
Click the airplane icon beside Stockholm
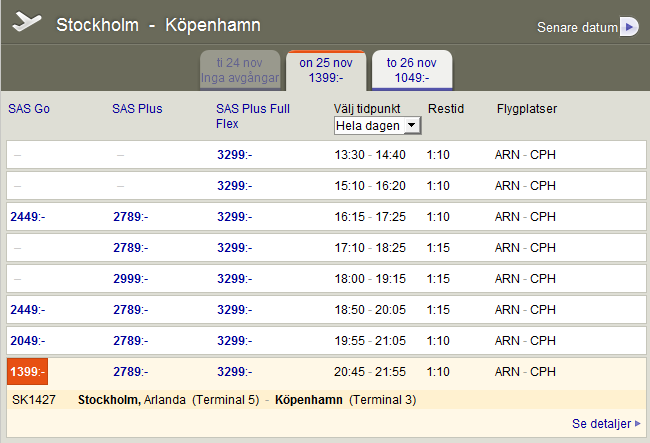[x=28, y=23]
